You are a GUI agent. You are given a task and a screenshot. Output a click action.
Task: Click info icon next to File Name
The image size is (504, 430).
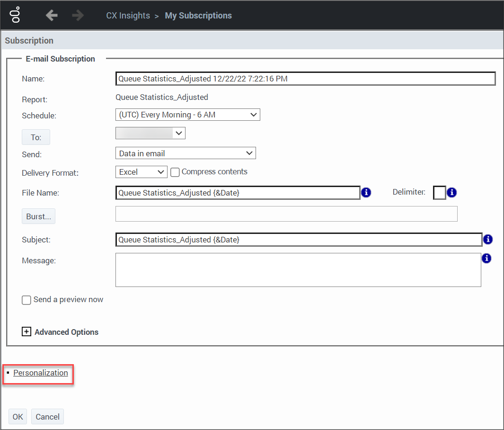[366, 192]
